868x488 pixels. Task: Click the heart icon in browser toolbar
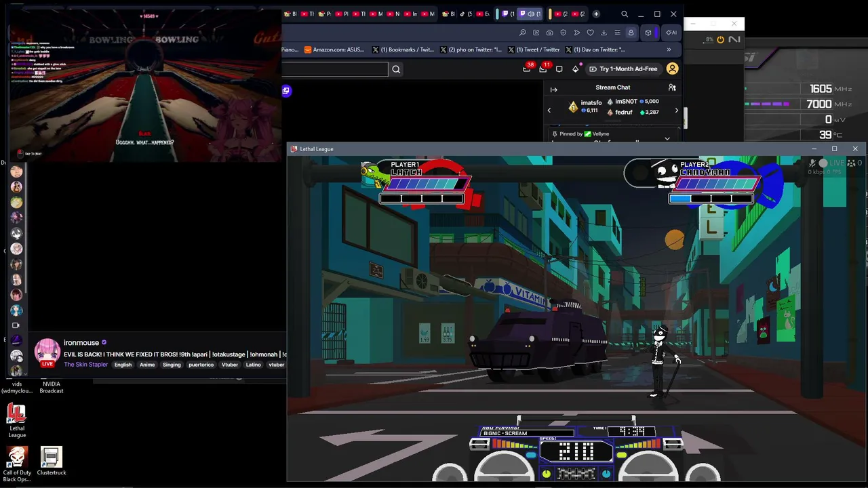(x=591, y=33)
